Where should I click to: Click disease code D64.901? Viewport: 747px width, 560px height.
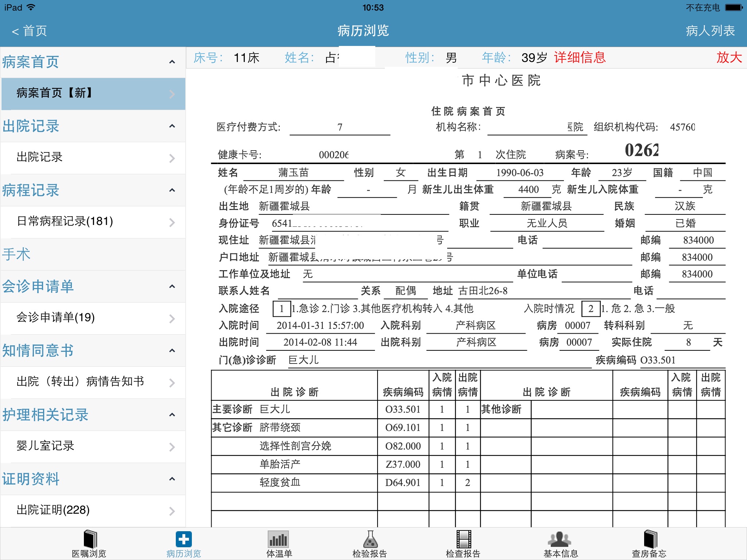(403, 483)
